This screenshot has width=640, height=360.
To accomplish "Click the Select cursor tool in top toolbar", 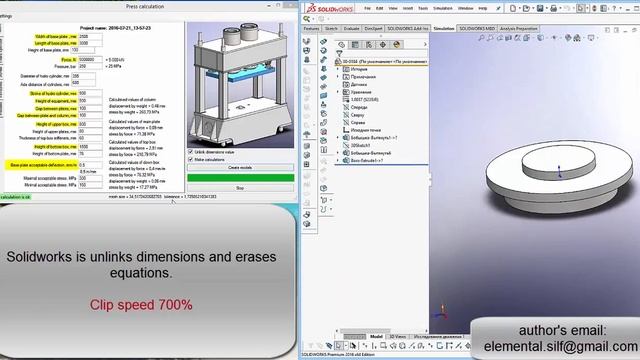I will pyautogui.click(x=580, y=8).
